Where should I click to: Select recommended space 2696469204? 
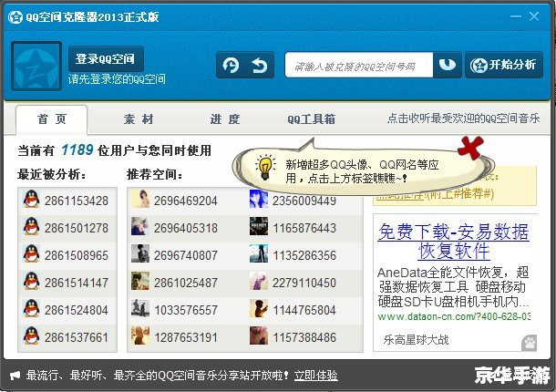(185, 201)
